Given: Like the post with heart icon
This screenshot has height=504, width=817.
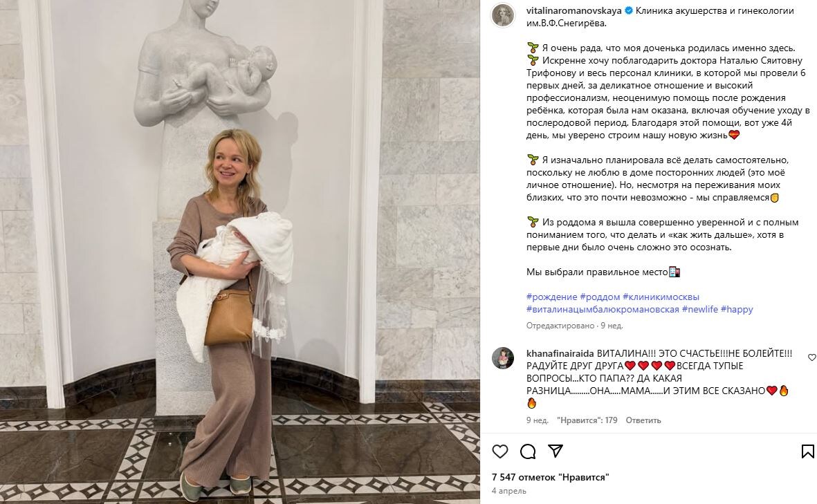Looking at the screenshot, I should [499, 451].
